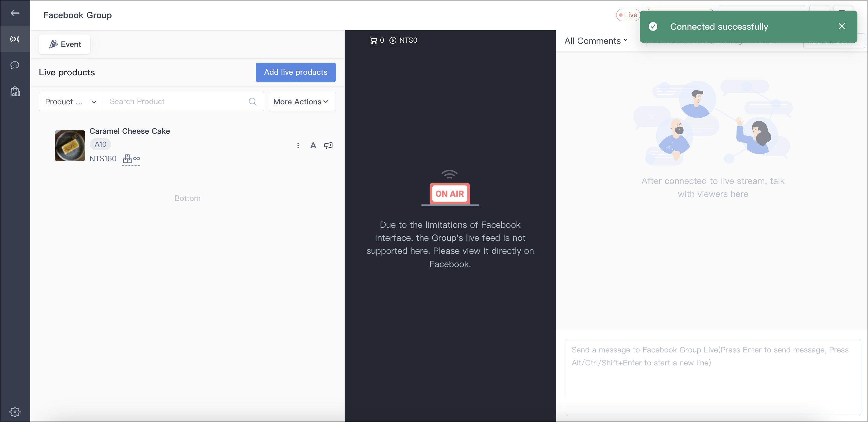The width and height of the screenshot is (868, 422).
Task: Click the Caramel Cheese Cake product name
Action: (130, 131)
